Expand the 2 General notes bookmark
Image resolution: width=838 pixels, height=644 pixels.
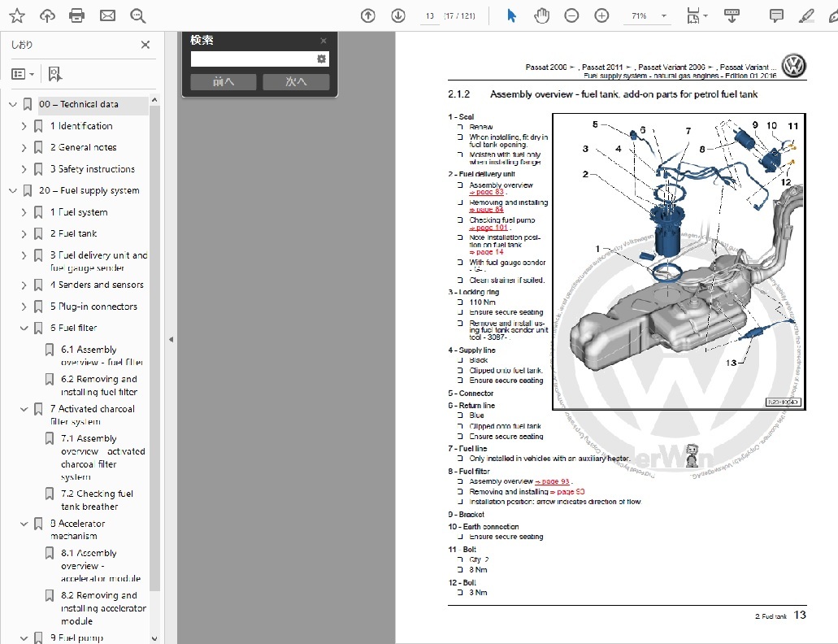(24, 147)
